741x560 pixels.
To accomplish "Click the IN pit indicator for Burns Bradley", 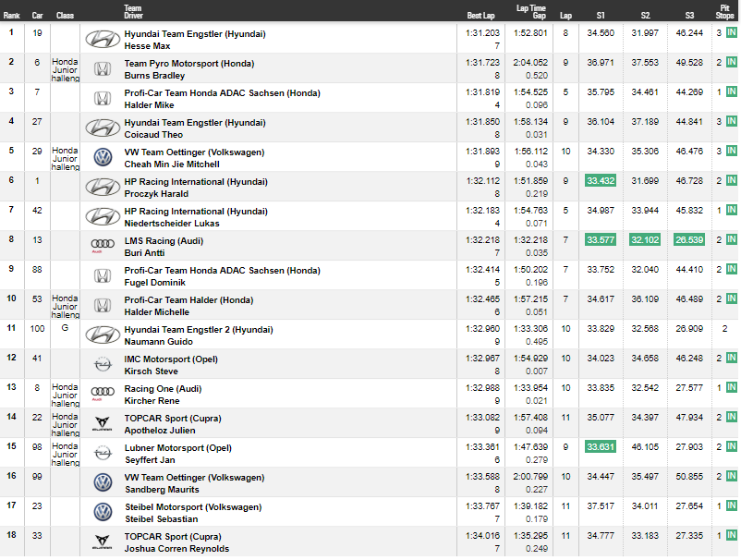I will (732, 62).
